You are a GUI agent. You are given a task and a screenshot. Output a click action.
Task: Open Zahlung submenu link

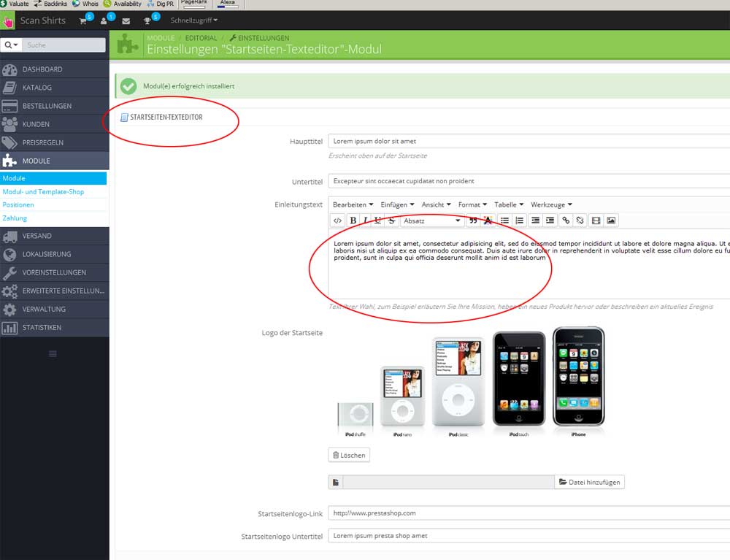pos(15,218)
